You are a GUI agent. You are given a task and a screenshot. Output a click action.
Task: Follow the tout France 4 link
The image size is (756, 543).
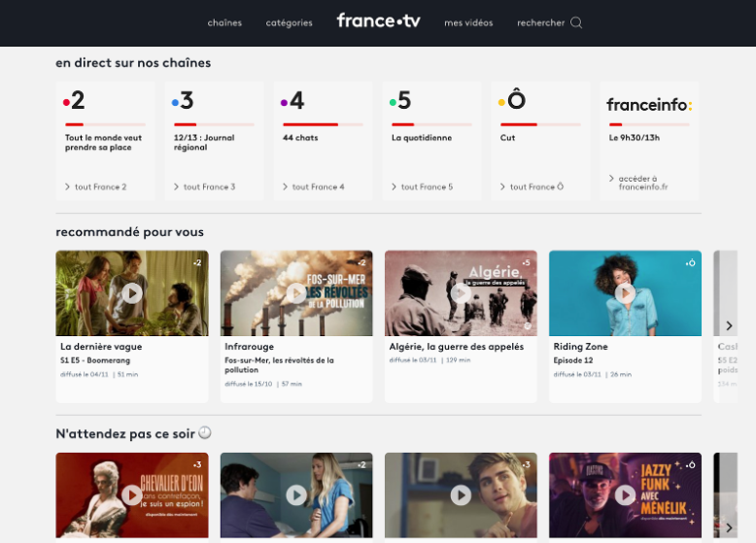tap(314, 187)
